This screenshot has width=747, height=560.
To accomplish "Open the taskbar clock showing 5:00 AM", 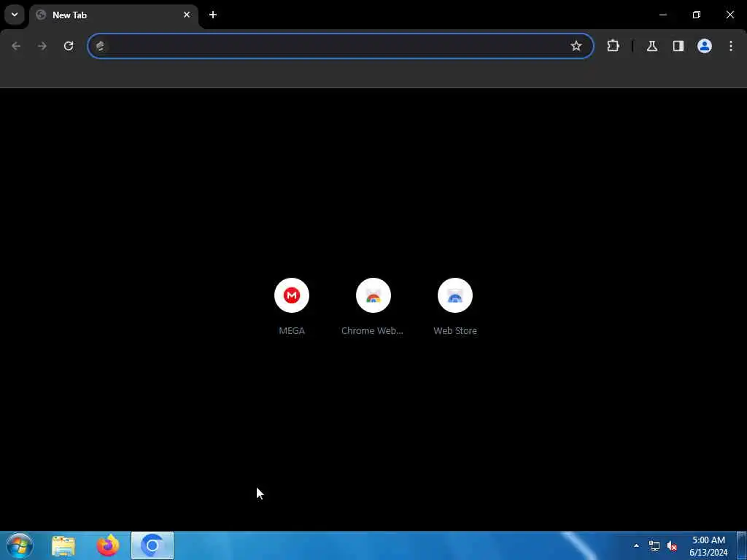I will [708, 546].
